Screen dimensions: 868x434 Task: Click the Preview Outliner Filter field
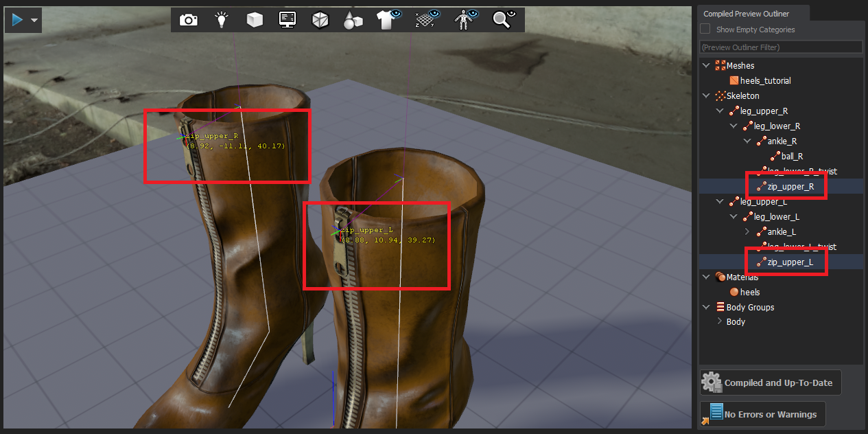781,47
